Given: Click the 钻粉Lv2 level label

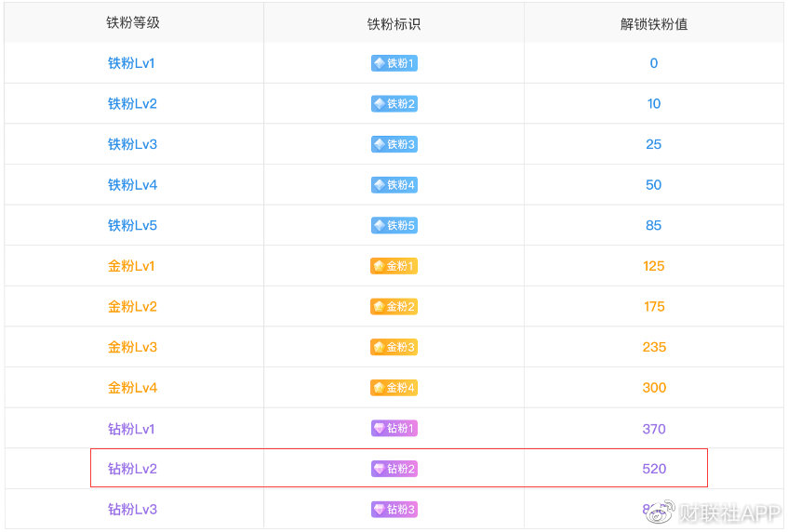Looking at the screenshot, I should [132, 469].
